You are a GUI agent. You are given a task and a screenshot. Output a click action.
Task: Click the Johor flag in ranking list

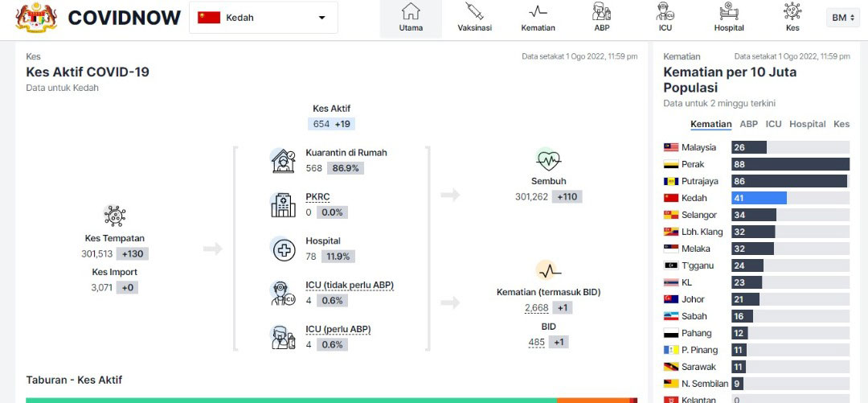tap(671, 299)
